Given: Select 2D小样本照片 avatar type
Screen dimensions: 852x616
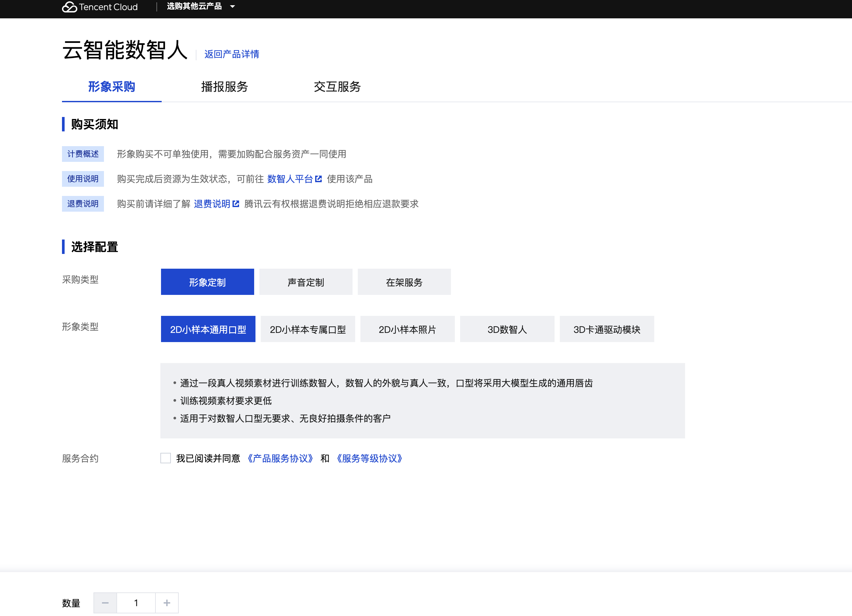Looking at the screenshot, I should [407, 329].
